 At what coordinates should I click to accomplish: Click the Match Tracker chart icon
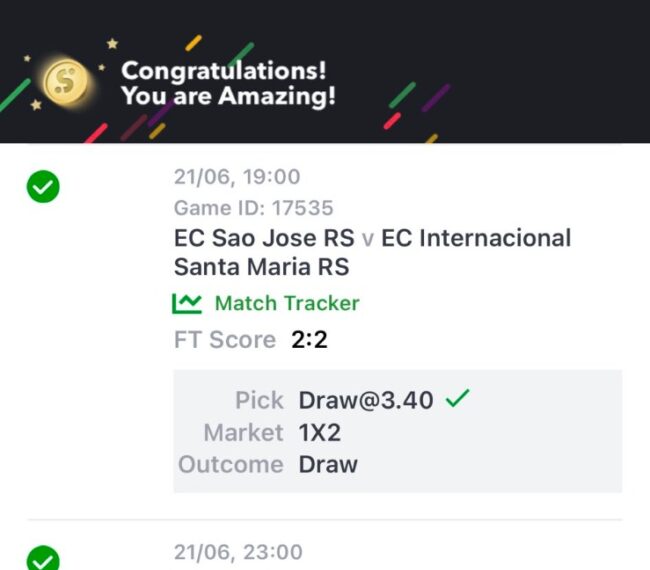point(187,303)
